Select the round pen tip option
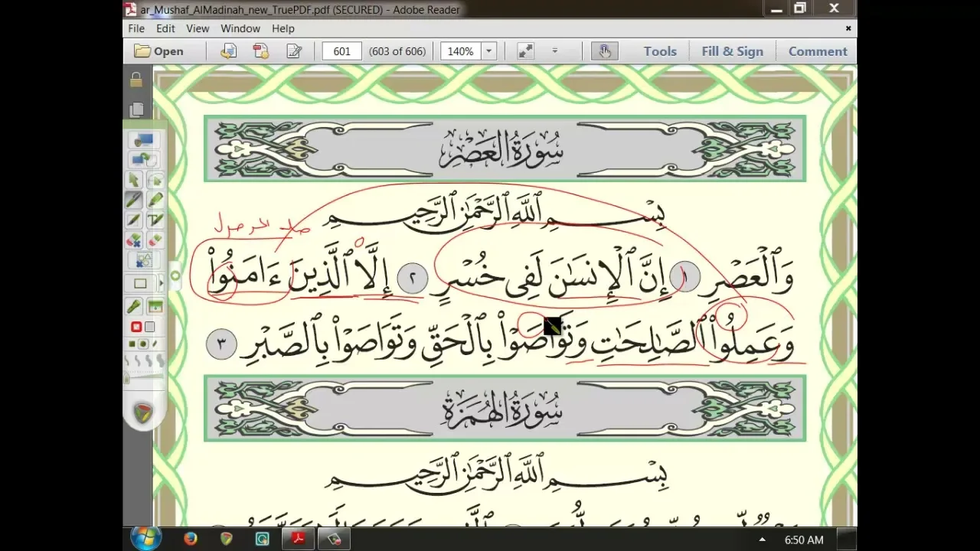Image resolution: width=980 pixels, height=551 pixels. click(142, 344)
